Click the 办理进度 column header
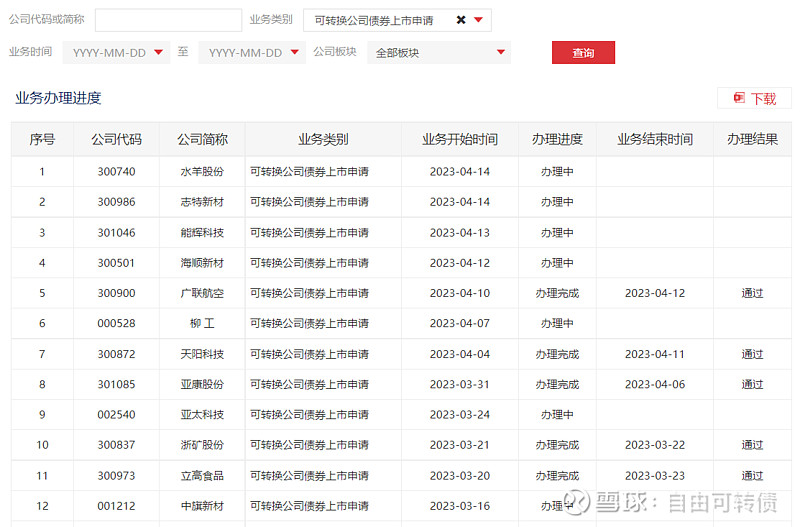Image resolution: width=800 pixels, height=527 pixels. click(x=557, y=139)
